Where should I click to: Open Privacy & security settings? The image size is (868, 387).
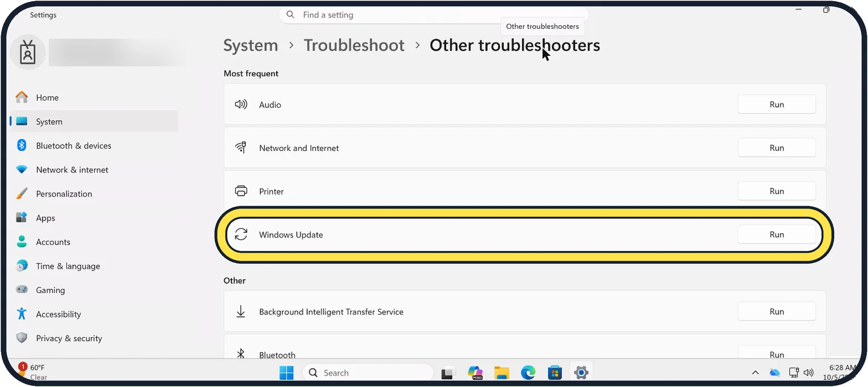coord(94,338)
